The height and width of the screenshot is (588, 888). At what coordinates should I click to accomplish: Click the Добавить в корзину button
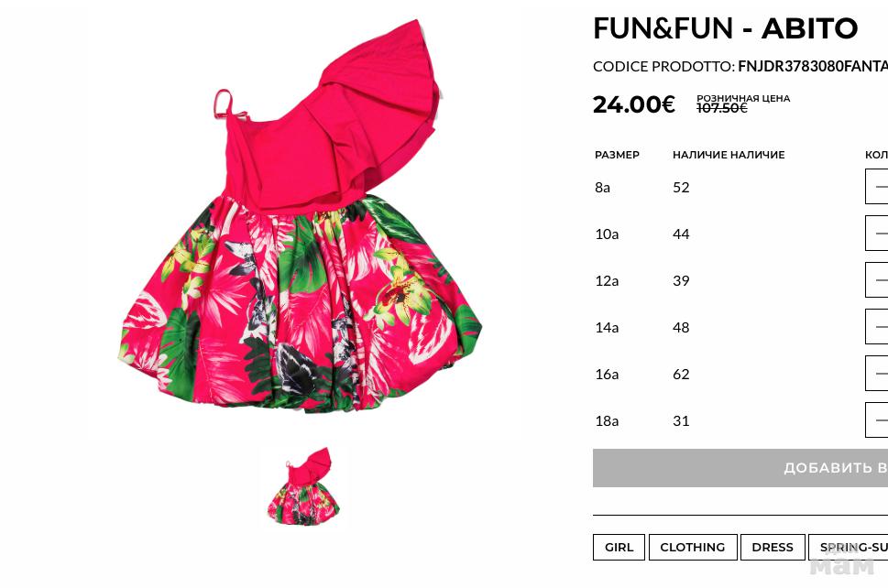click(x=740, y=468)
